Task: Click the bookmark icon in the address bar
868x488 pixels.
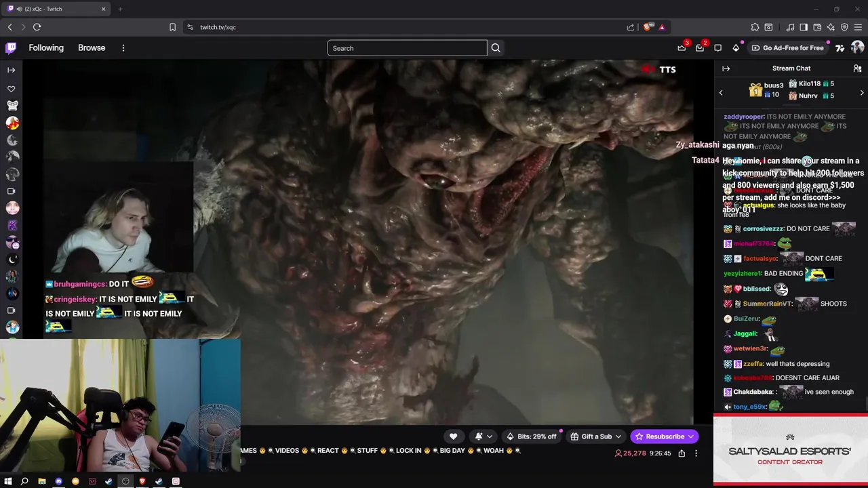Action: tap(172, 27)
